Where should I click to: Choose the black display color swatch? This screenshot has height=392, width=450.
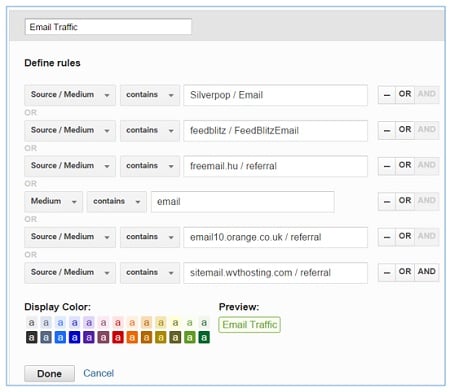pos(31,337)
